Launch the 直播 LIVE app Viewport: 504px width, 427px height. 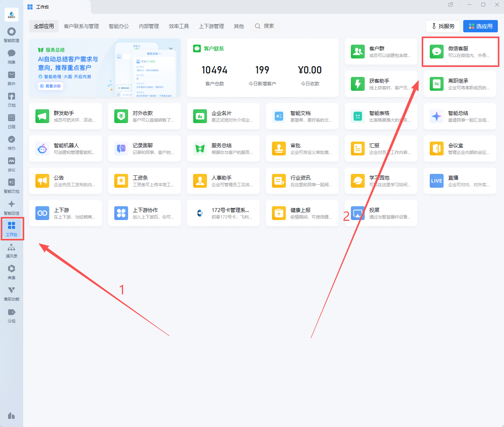point(460,181)
